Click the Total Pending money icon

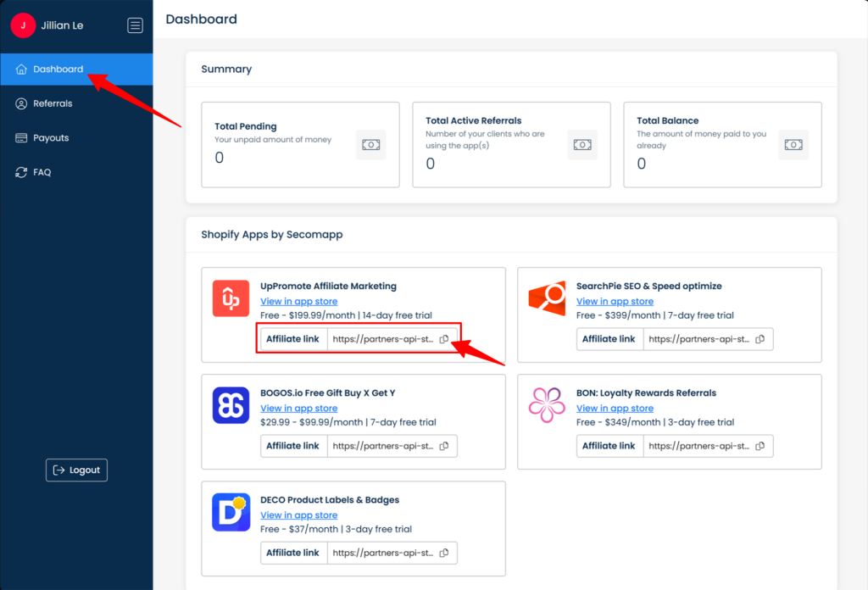pyautogui.click(x=371, y=144)
